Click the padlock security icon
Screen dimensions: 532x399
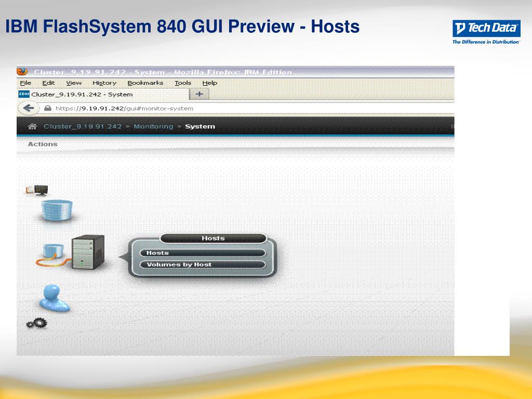pos(48,108)
